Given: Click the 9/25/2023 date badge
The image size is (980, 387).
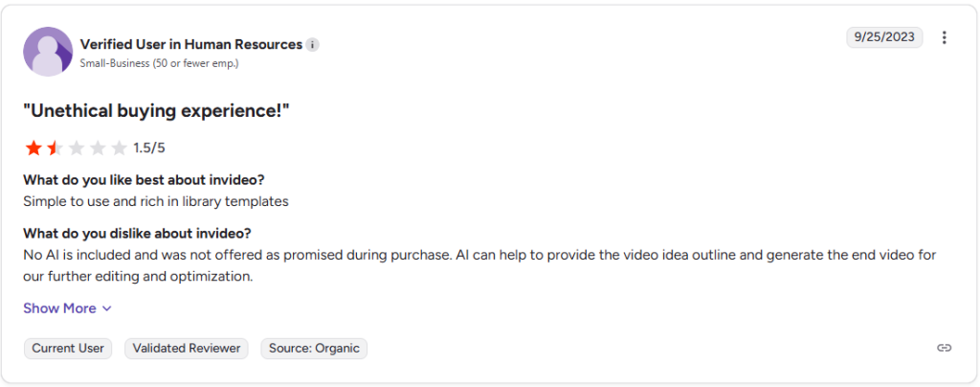Looking at the screenshot, I should 884,37.
